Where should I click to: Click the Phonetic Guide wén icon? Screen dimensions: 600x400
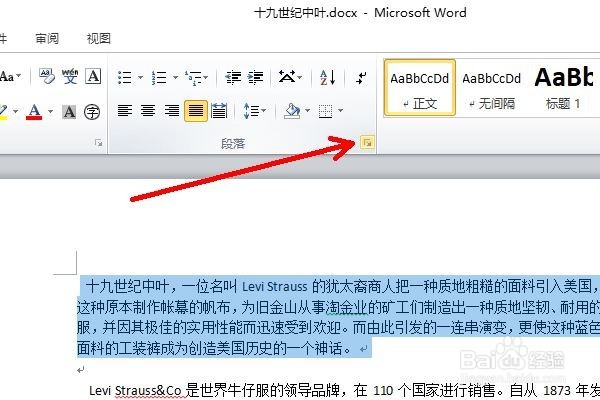70,76
